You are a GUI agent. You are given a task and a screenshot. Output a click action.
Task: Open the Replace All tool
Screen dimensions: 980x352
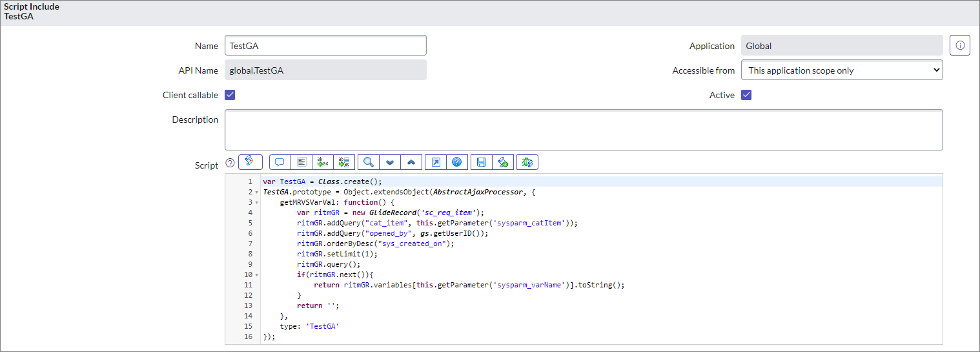(x=344, y=162)
